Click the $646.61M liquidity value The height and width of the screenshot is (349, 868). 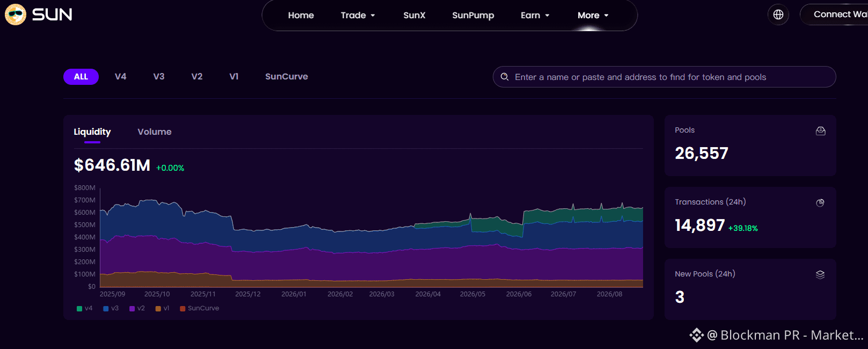click(x=112, y=165)
